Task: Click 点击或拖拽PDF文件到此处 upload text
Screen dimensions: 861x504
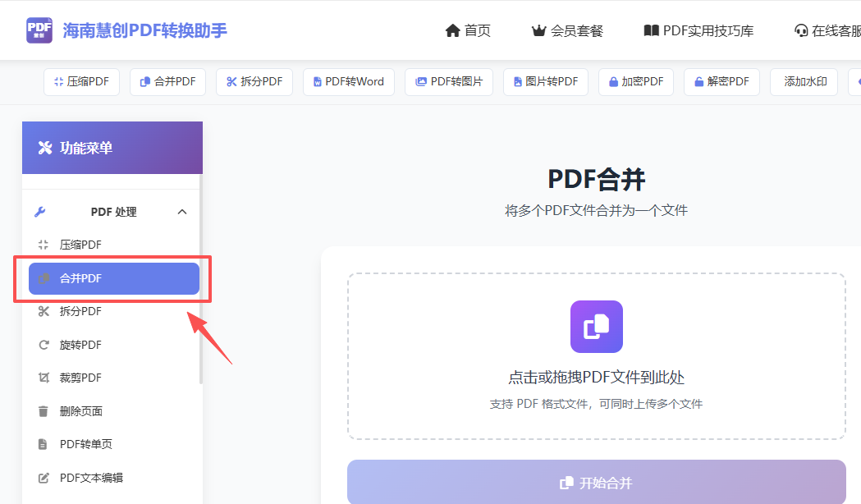Action: [597, 377]
